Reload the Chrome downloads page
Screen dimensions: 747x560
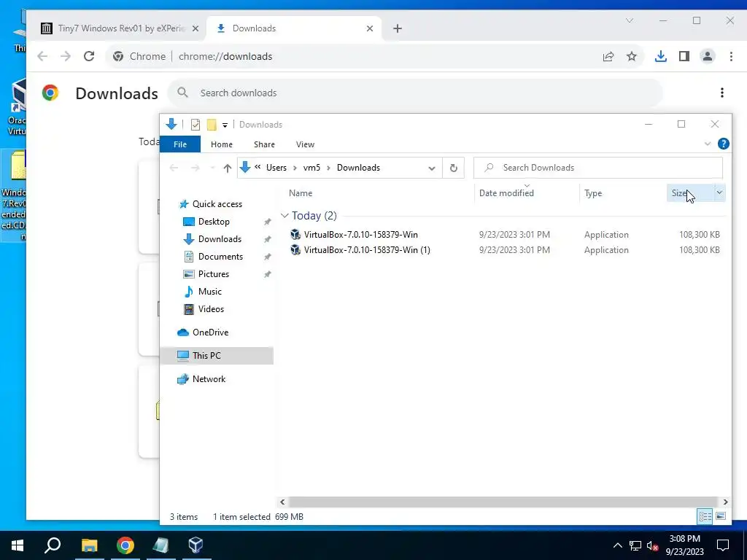(88, 56)
